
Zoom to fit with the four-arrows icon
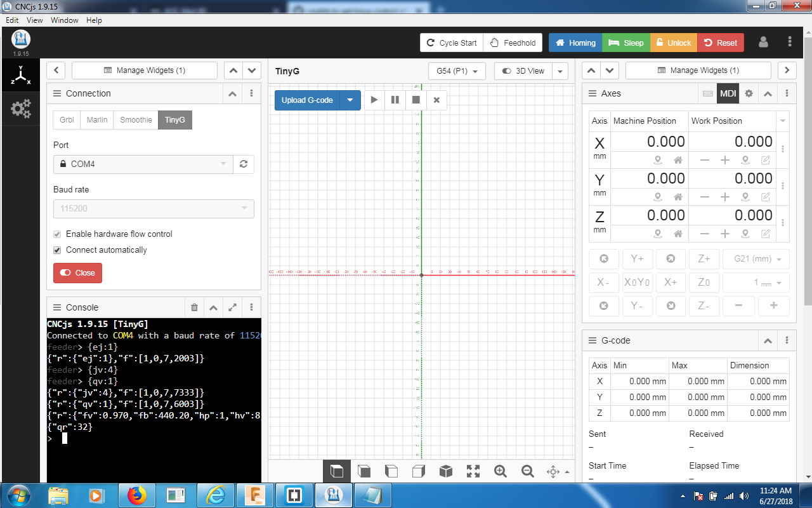click(x=473, y=471)
